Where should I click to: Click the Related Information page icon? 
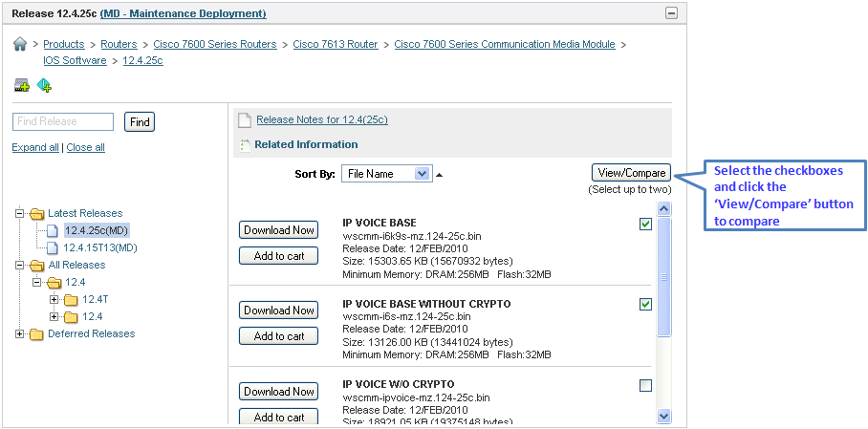point(244,145)
